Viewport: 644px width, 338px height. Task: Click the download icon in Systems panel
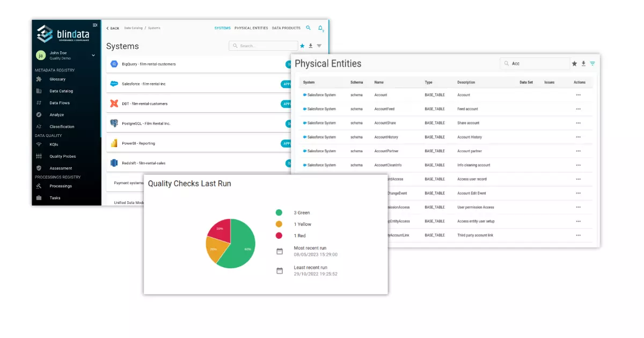coord(311,46)
